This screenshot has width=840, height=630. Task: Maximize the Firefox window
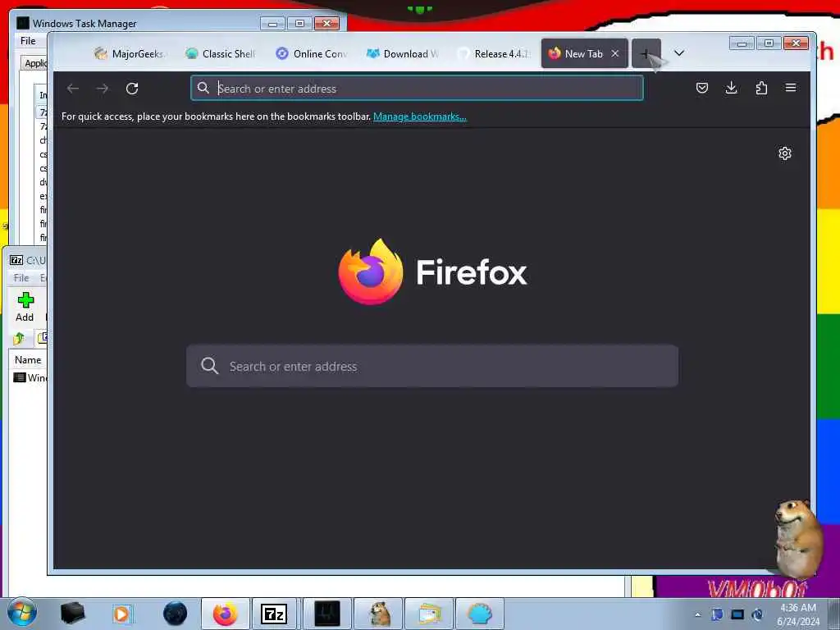click(x=769, y=43)
